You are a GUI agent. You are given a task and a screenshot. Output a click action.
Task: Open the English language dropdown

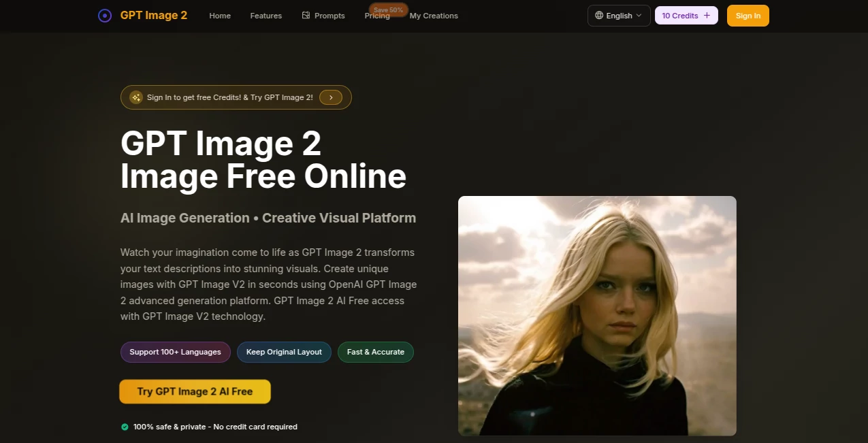click(618, 15)
